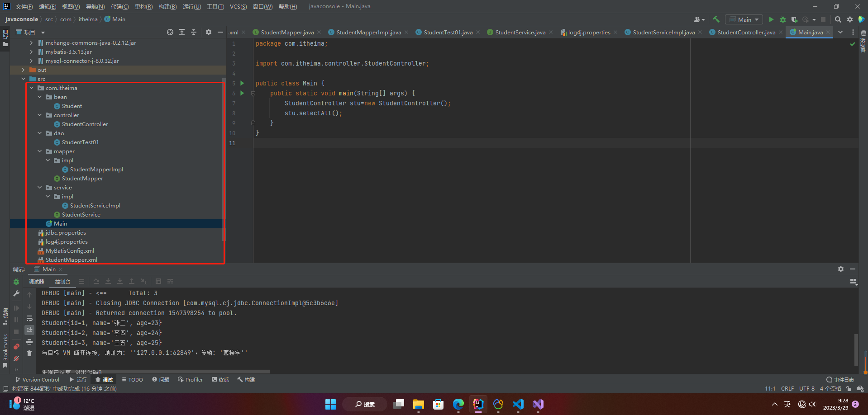Toggle scroll-to-end in the console
868x415 pixels.
pos(29,330)
